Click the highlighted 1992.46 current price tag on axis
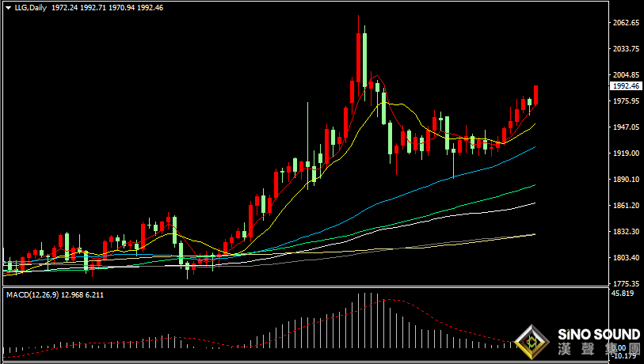Viewport: 644px width, 364px height. click(627, 85)
